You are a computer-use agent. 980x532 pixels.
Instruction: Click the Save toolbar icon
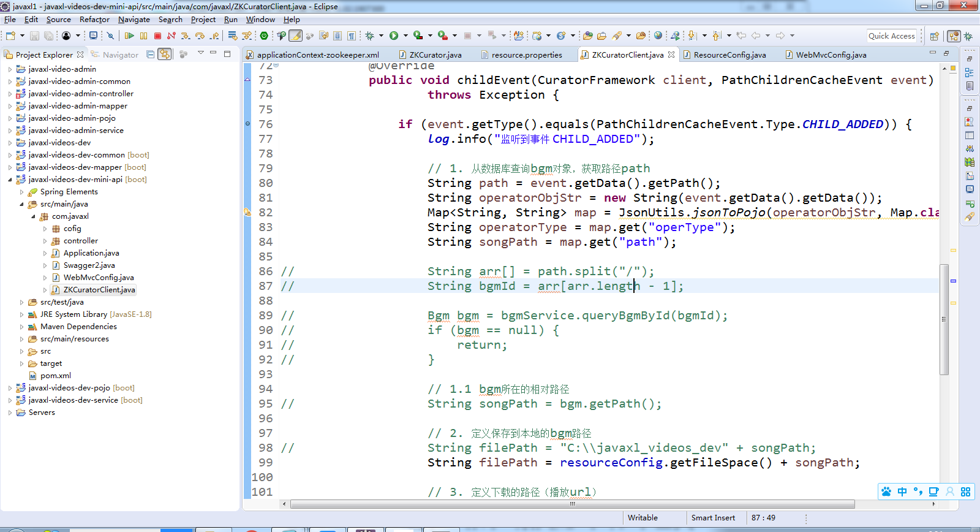click(34, 36)
